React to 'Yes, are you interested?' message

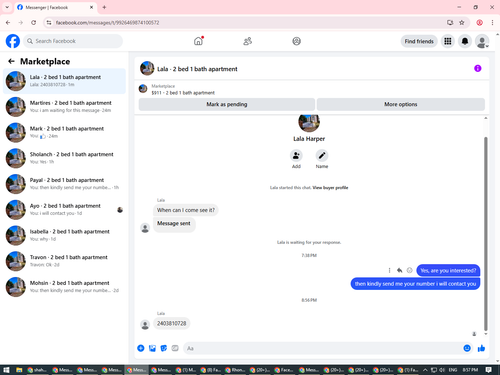tap(410, 270)
